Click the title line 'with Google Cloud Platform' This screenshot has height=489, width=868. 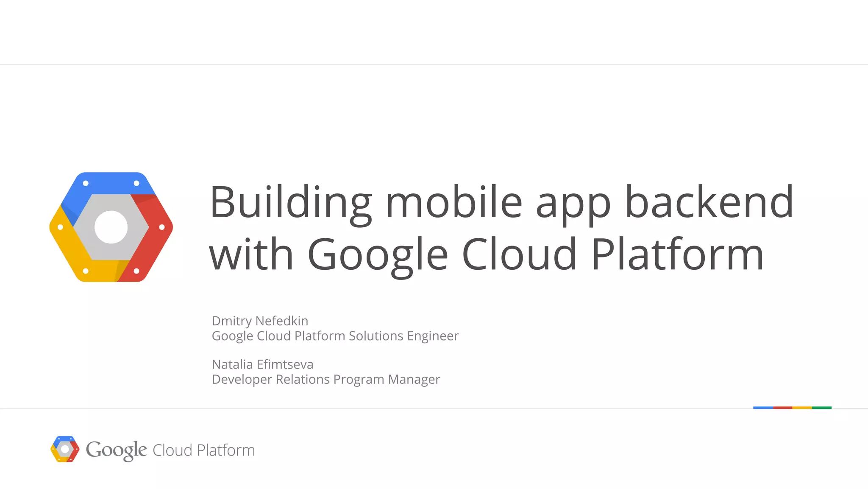486,254
